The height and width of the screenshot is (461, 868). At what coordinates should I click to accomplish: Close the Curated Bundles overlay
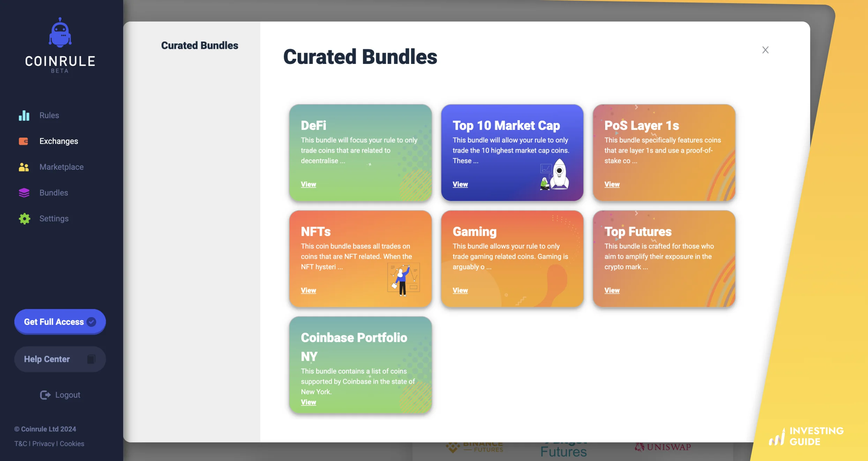pyautogui.click(x=765, y=50)
